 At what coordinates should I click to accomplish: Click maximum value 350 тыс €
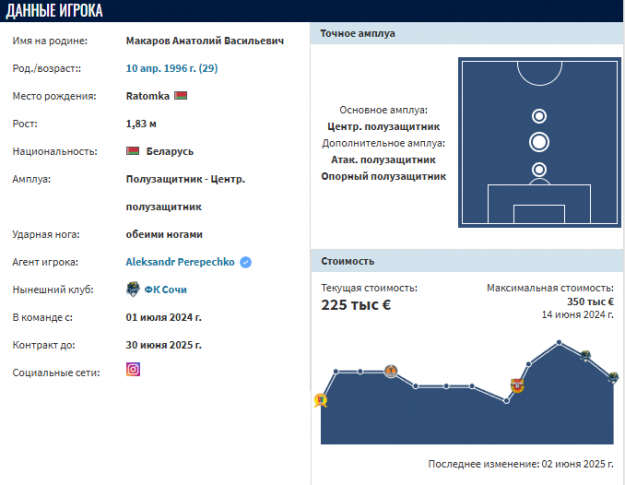[x=590, y=302]
